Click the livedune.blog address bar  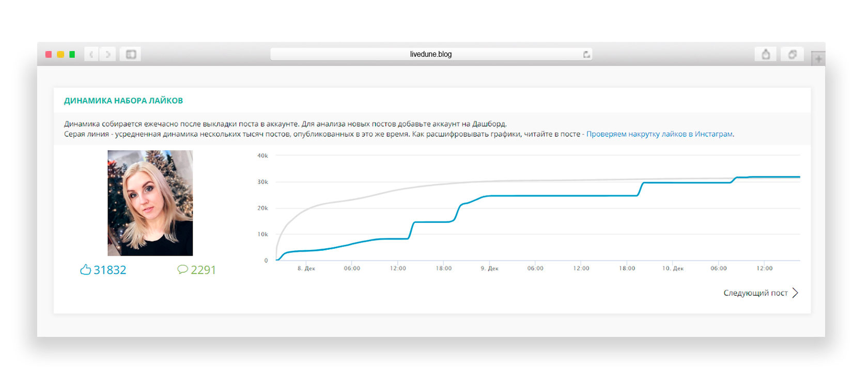[431, 54]
